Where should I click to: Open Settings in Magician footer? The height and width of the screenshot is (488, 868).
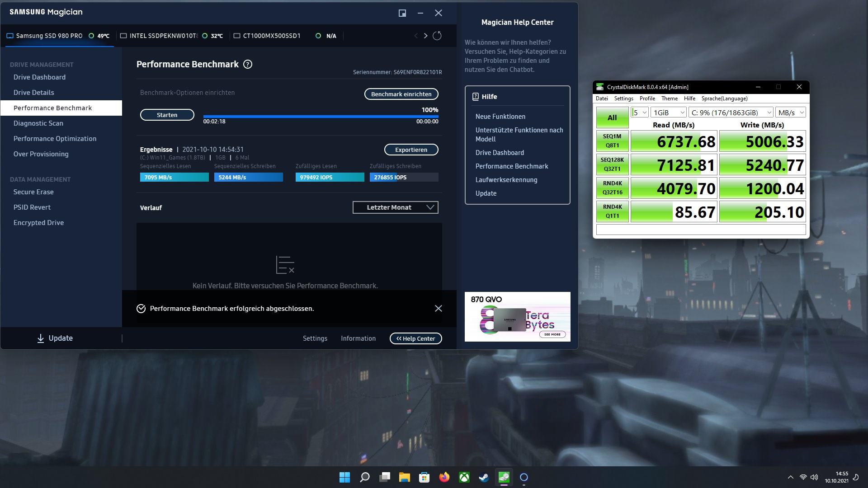click(x=315, y=338)
